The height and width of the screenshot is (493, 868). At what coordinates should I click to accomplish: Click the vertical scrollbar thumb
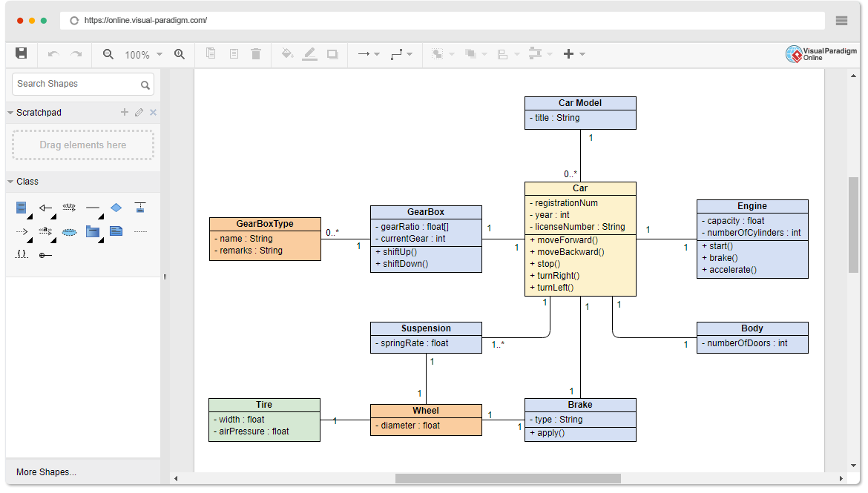(853, 225)
